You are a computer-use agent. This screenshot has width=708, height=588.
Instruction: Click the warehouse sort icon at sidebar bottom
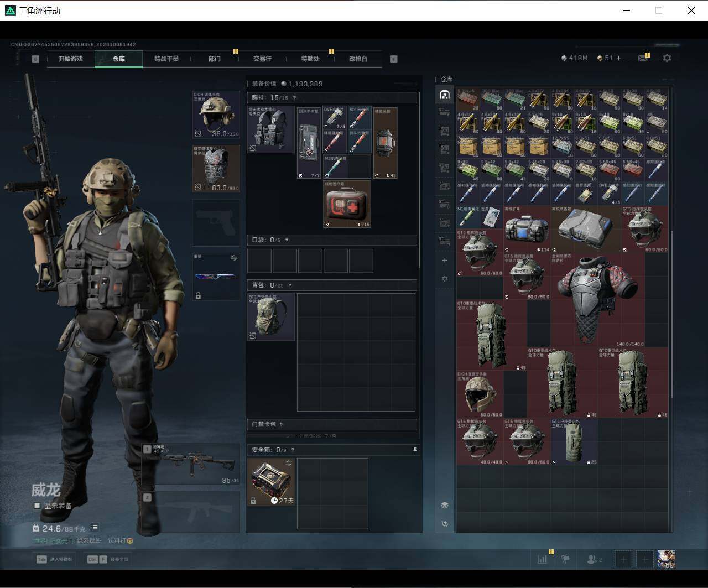click(444, 523)
